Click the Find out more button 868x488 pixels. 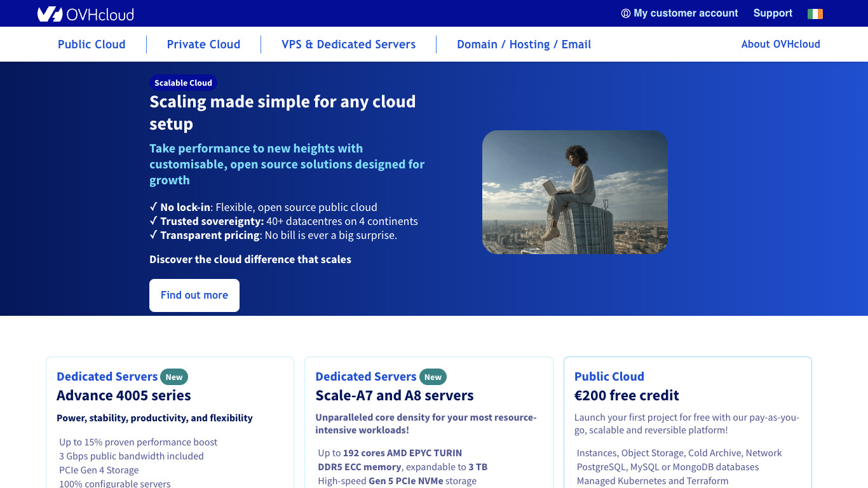194,295
